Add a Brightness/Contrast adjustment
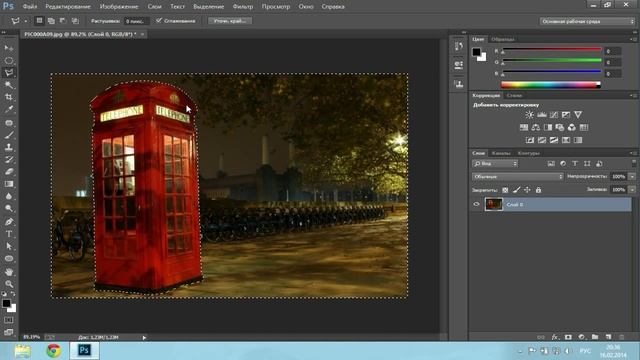Image resolution: width=640 pixels, height=360 pixels. click(x=529, y=115)
